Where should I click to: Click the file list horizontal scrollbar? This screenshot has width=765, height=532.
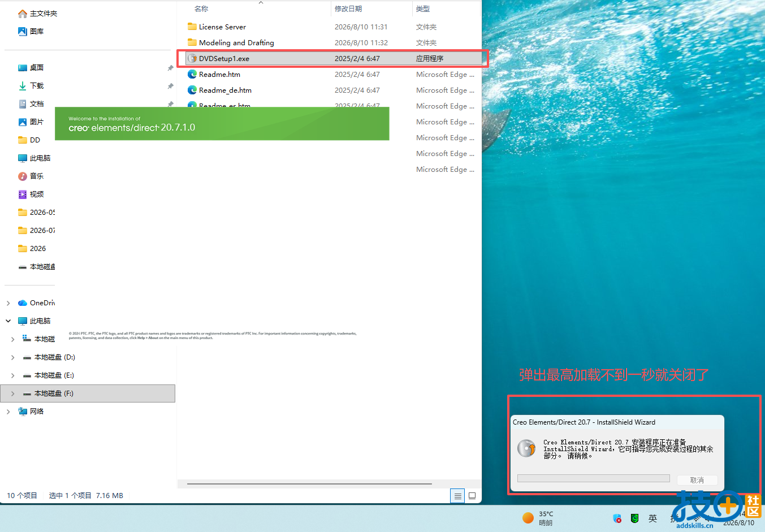click(x=309, y=484)
